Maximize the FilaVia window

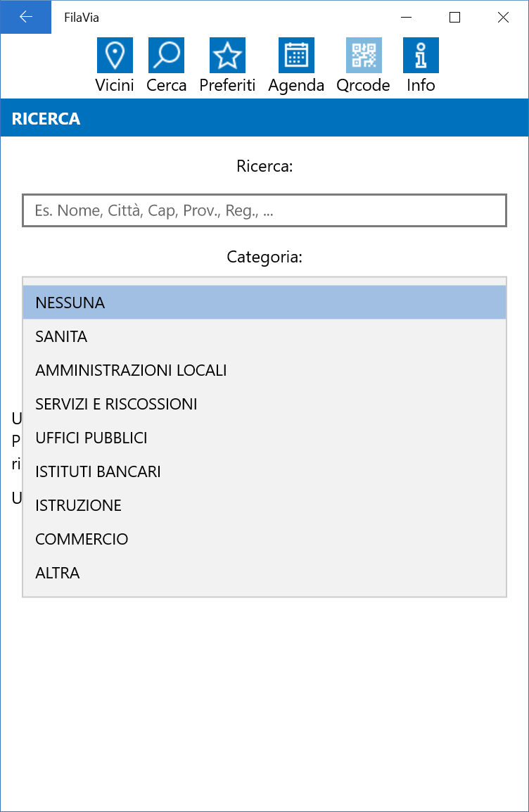(x=454, y=17)
